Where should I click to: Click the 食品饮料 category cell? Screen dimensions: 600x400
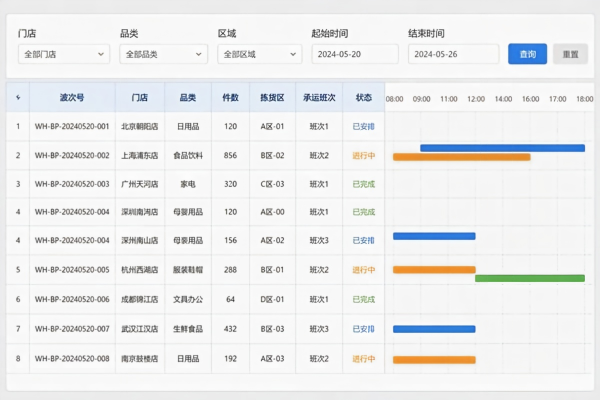[188, 155]
